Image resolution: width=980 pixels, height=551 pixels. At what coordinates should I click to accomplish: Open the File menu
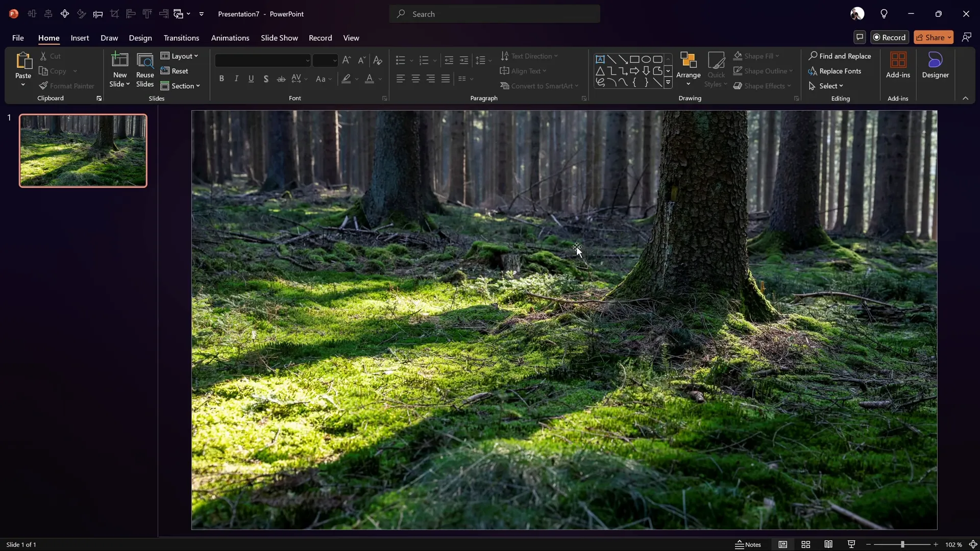pyautogui.click(x=18, y=38)
